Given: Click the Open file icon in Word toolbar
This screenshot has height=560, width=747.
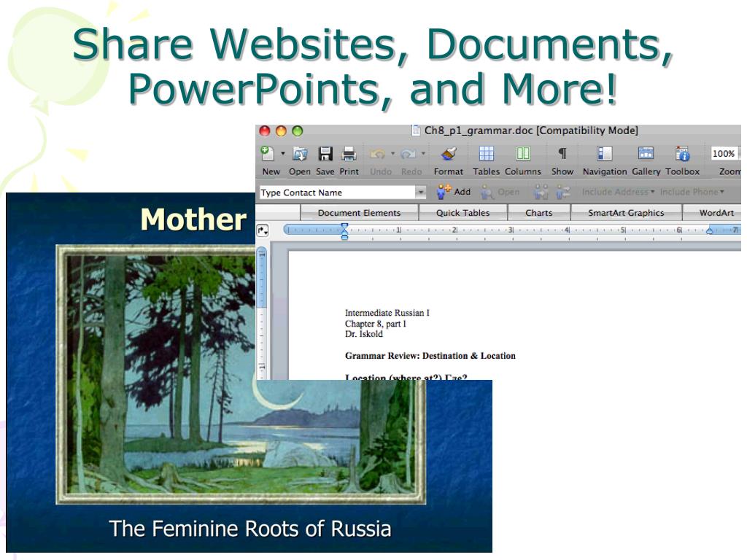Looking at the screenshot, I should click(300, 153).
